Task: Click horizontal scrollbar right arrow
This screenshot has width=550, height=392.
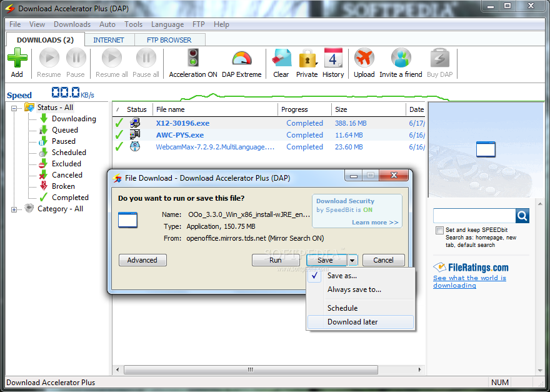Action: [419, 369]
